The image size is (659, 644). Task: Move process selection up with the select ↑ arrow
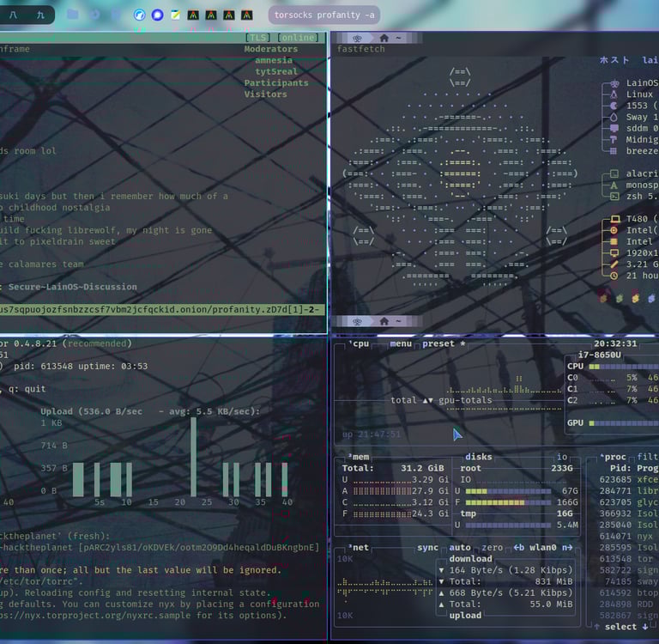click(x=597, y=627)
